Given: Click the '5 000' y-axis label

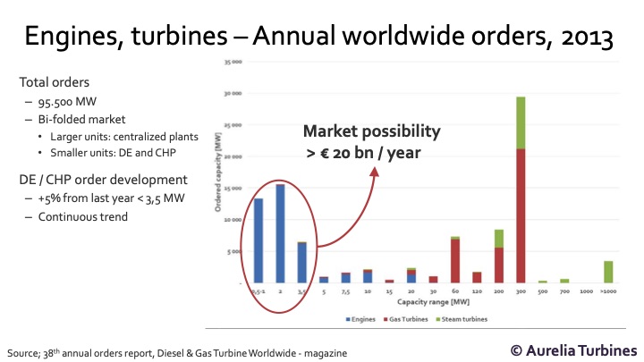Looking at the screenshot, I should pos(234,251).
